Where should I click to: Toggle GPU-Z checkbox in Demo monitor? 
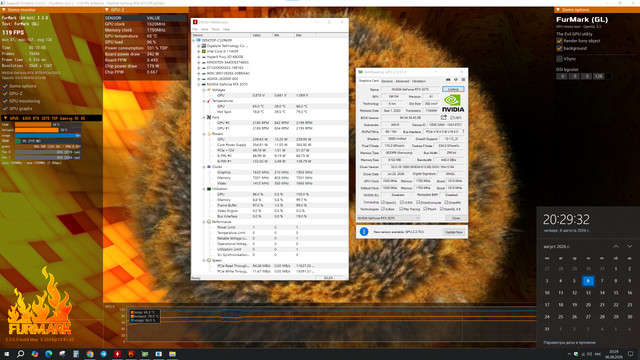5,93
